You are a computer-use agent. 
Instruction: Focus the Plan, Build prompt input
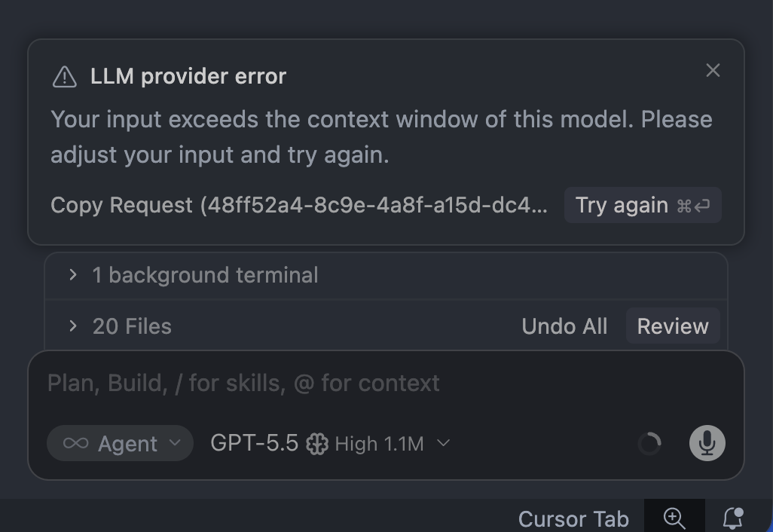(x=386, y=383)
